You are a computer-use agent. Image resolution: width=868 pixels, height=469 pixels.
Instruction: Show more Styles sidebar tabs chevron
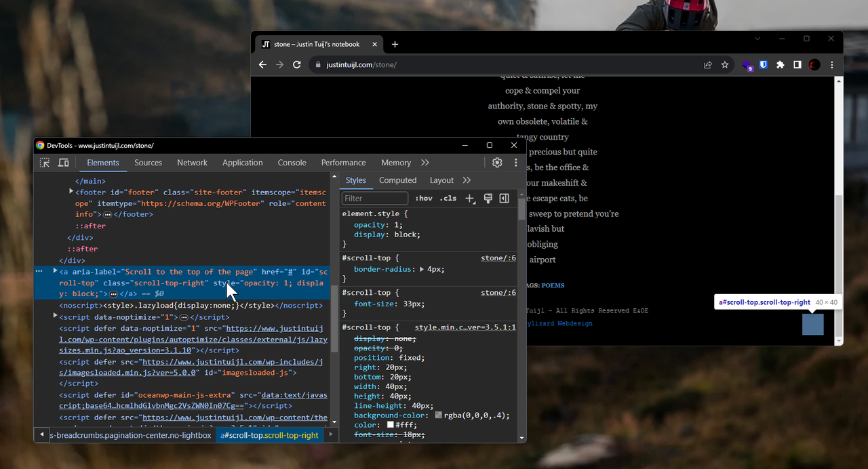point(467,180)
